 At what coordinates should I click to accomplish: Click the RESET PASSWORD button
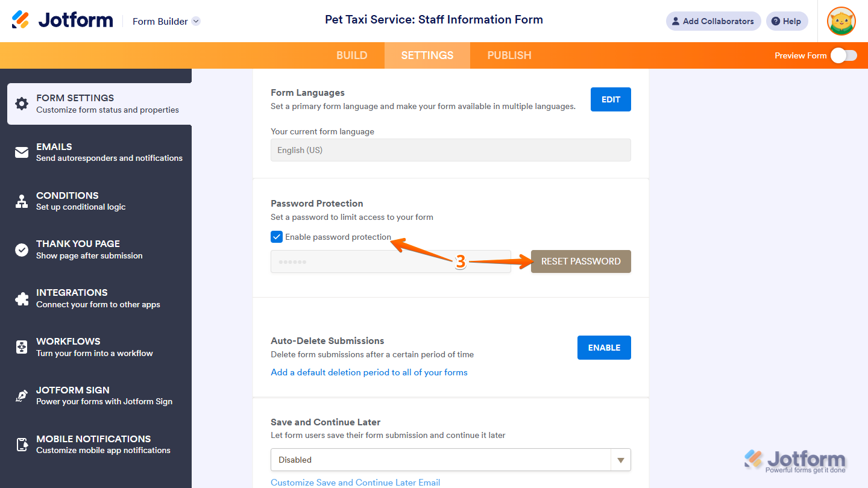click(x=580, y=261)
